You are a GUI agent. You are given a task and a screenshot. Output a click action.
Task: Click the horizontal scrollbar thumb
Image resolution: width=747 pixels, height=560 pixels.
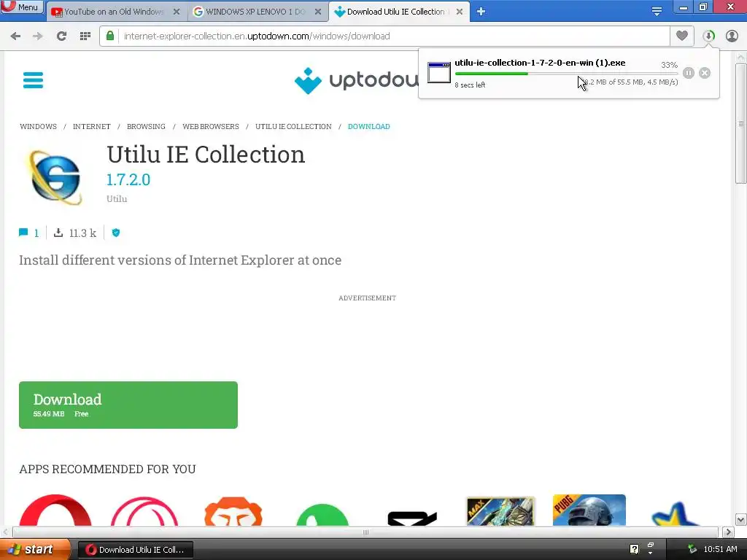tap(365, 532)
